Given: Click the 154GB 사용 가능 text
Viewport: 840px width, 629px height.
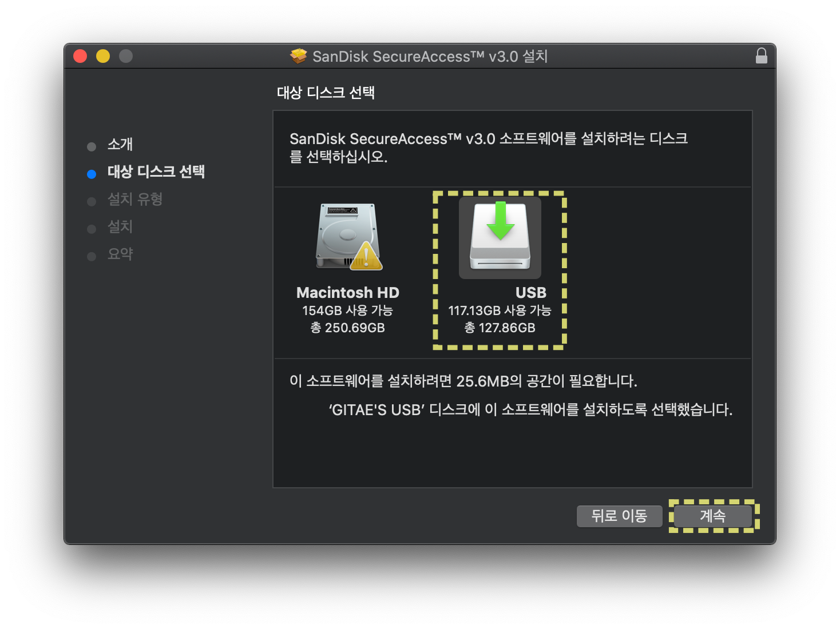Looking at the screenshot, I should (347, 310).
